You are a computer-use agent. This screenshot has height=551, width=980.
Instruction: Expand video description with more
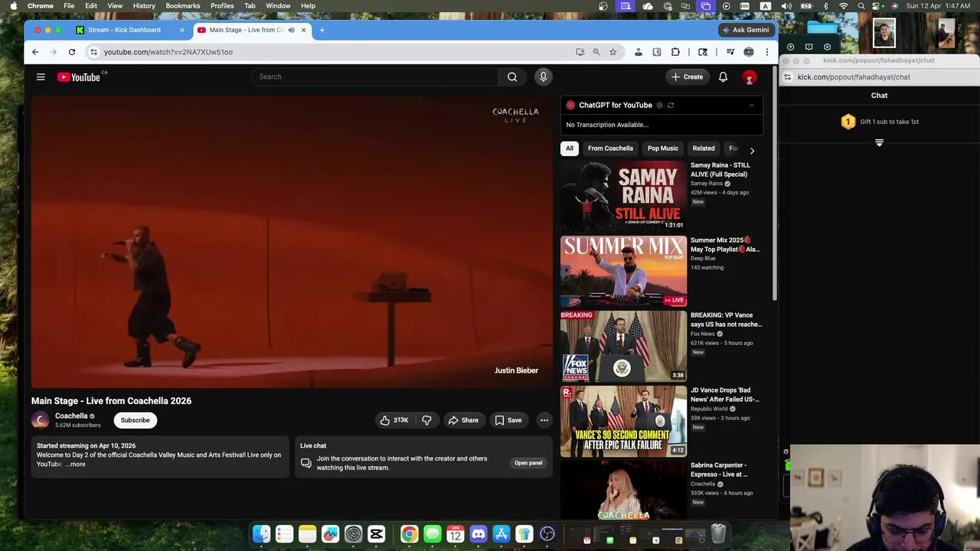click(x=76, y=464)
